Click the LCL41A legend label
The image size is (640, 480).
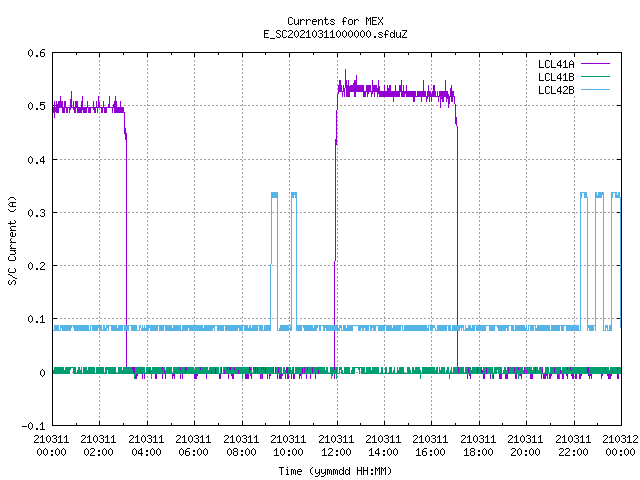(556, 64)
